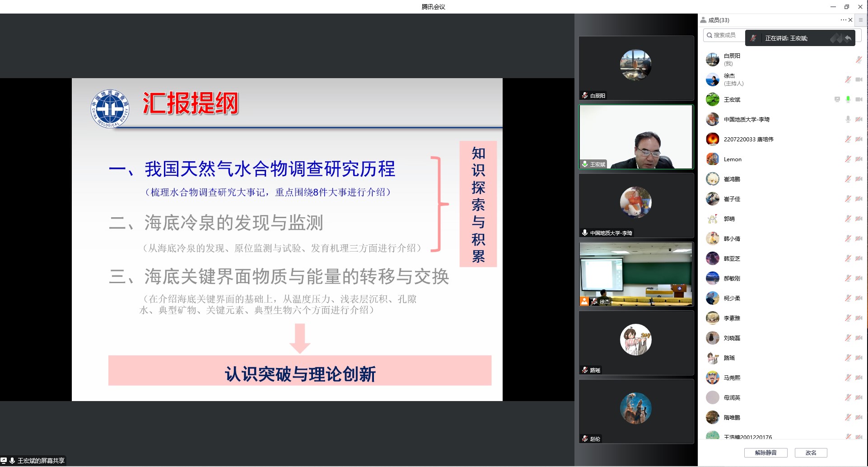Screen dimensions: 868x467
Task: Select 路瑶's video tile
Action: 636,343
